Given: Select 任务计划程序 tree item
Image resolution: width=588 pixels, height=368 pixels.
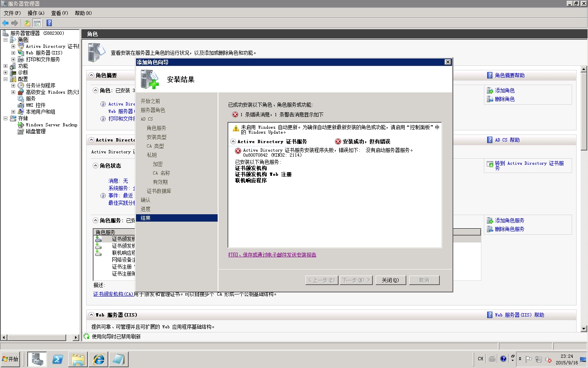Looking at the screenshot, I should pos(40,85).
